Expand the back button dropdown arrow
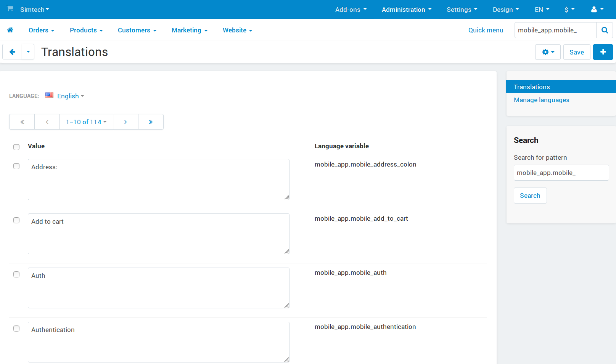Viewport: 616px width, 364px height. pyautogui.click(x=28, y=52)
